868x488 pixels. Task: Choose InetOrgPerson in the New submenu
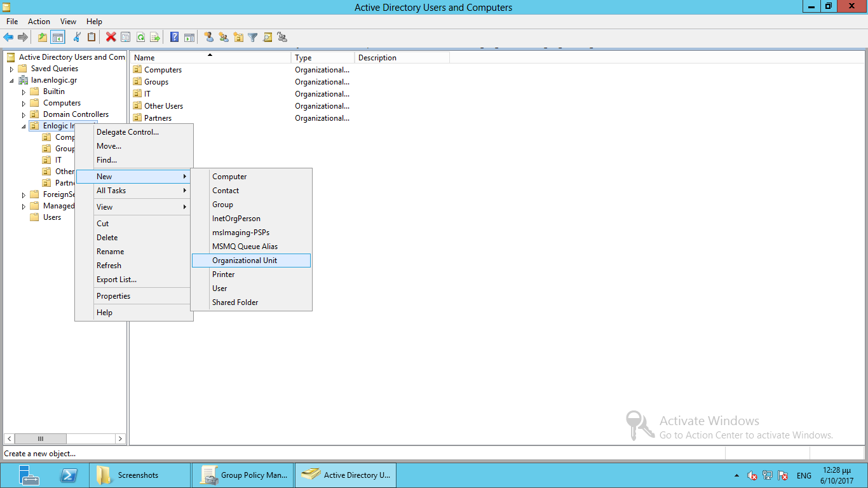point(251,219)
